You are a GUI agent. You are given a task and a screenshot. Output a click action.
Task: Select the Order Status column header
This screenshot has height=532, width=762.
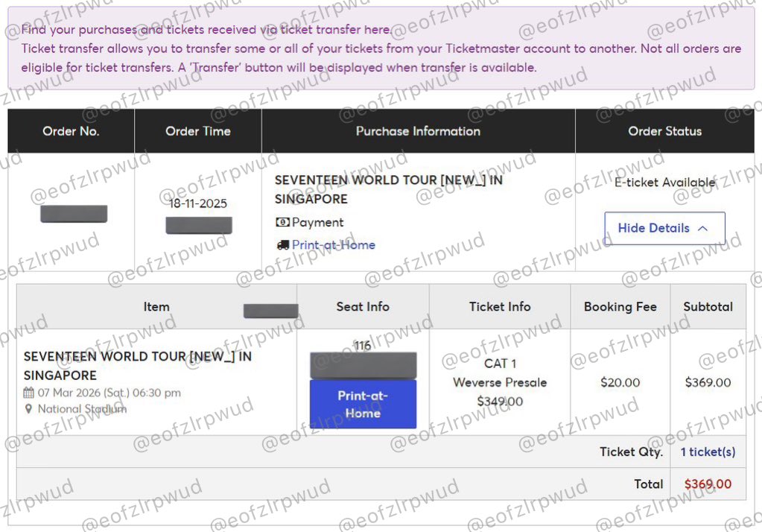[665, 131]
